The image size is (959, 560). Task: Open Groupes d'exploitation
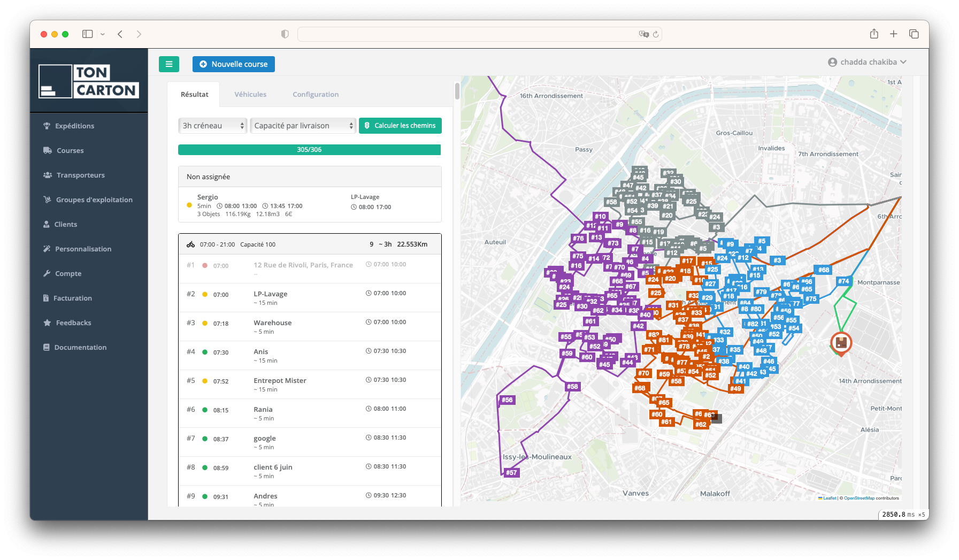point(94,200)
